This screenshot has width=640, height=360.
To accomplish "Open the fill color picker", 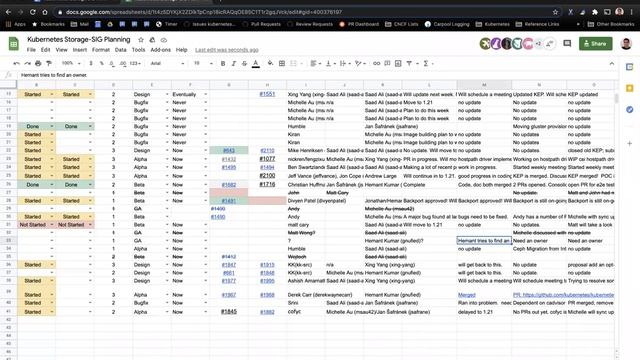I will tap(270, 63).
